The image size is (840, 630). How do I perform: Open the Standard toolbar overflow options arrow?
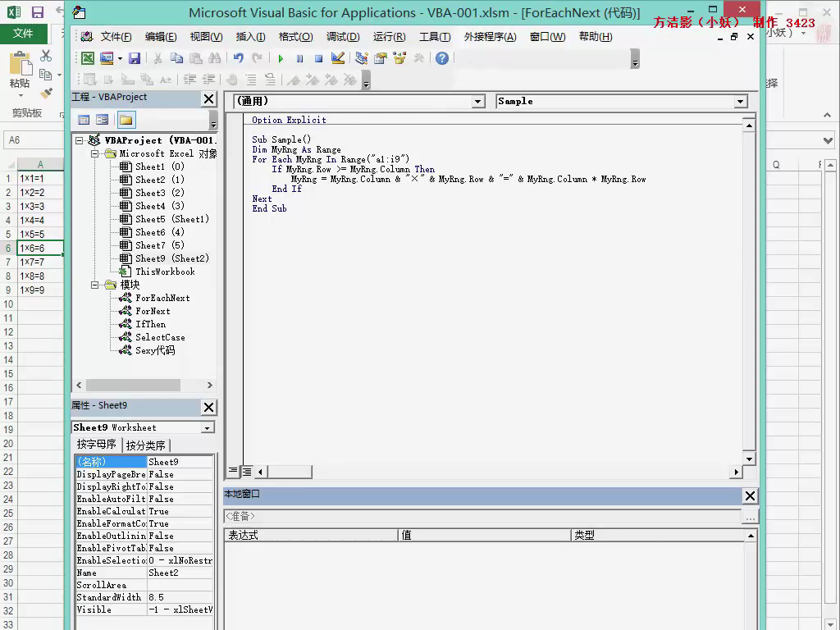(x=636, y=59)
